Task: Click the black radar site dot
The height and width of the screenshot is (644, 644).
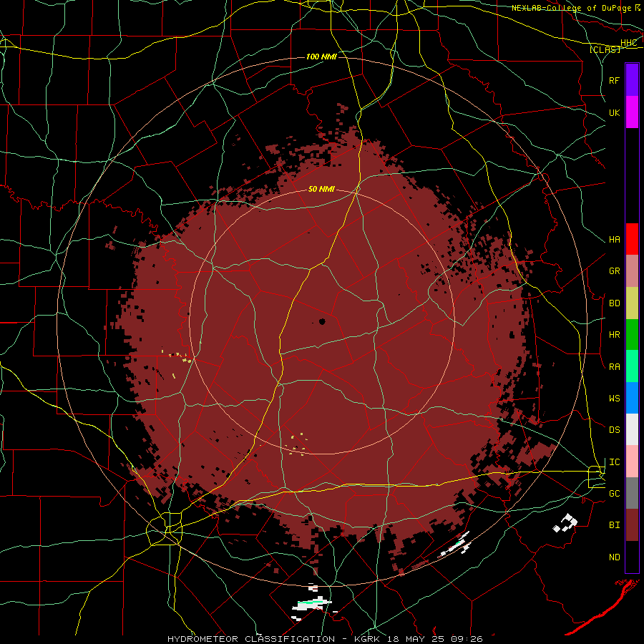Action: tap(322, 321)
